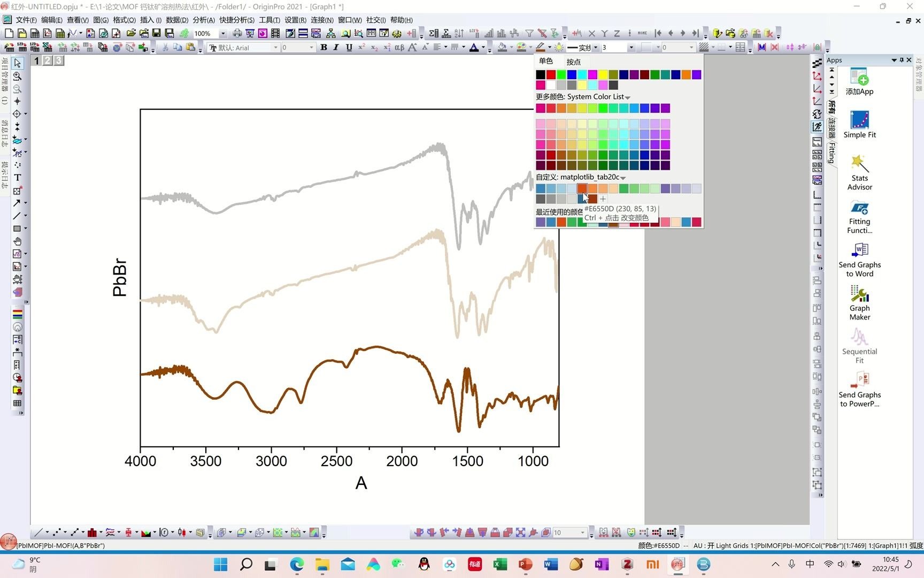This screenshot has width=924, height=578.
Task: Select the Text tool
Action: click(17, 177)
